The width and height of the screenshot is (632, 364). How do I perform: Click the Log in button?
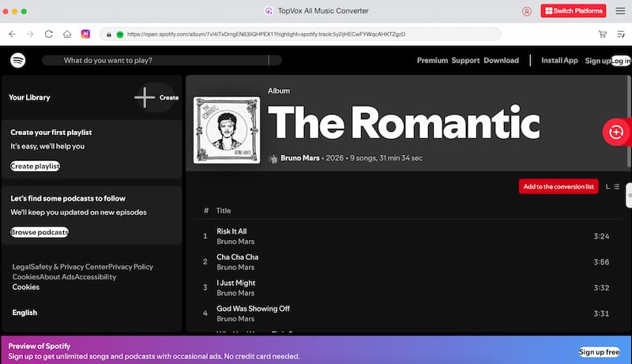(x=621, y=61)
